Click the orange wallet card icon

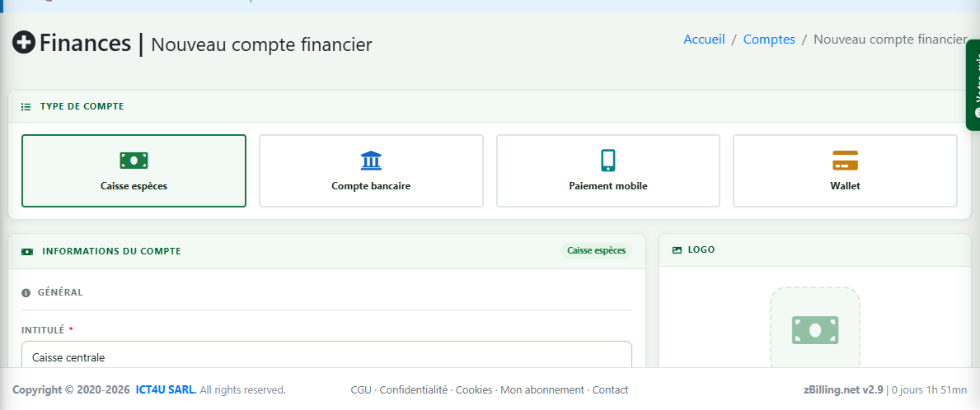[x=845, y=161]
